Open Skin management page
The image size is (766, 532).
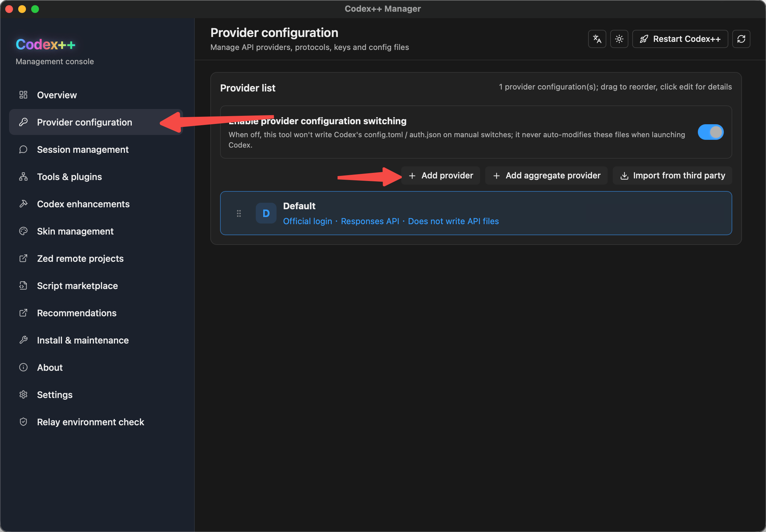coord(96,231)
